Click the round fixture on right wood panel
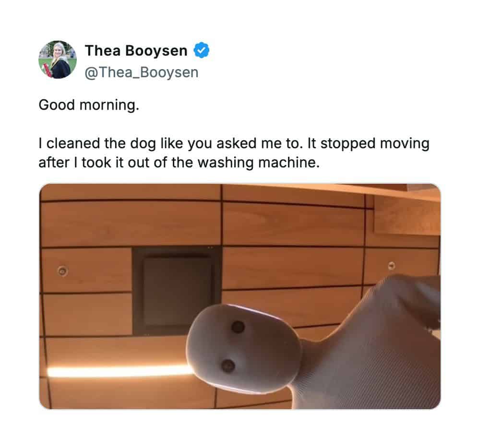 [x=392, y=265]
